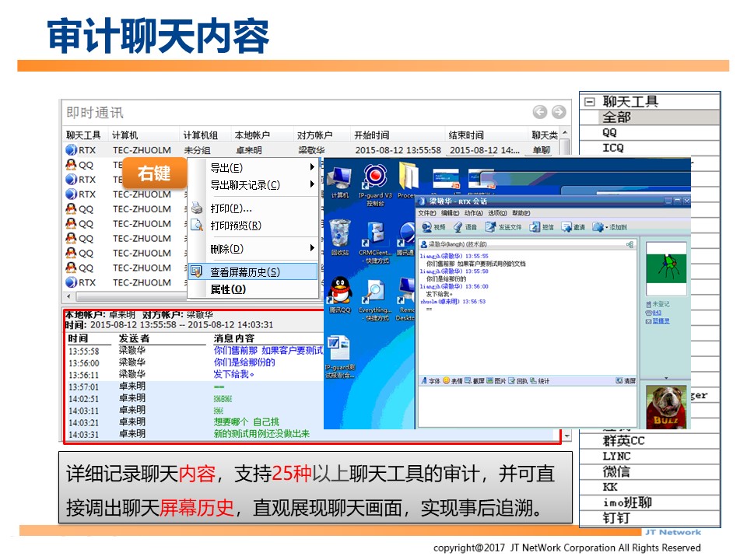Open 文件(F) menu in RTX window

click(427, 213)
